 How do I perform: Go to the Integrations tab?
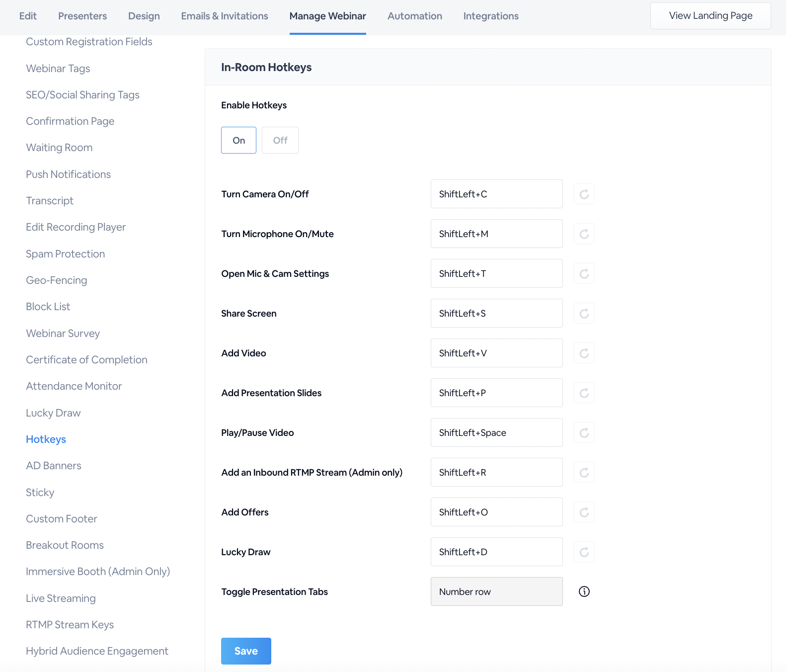pos(491,16)
